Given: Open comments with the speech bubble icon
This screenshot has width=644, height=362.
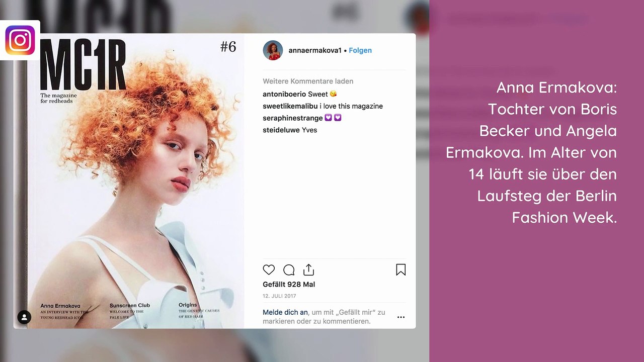Looking at the screenshot, I should [x=289, y=270].
